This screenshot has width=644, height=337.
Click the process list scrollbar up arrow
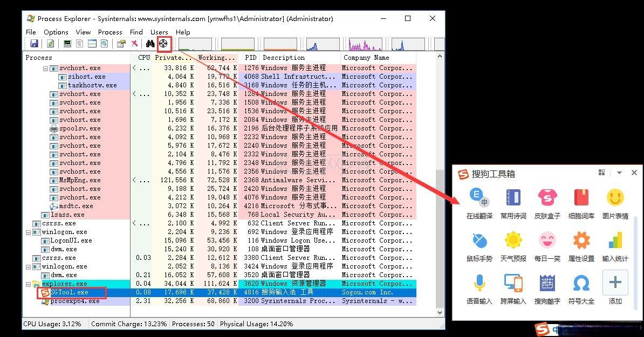pos(440,57)
